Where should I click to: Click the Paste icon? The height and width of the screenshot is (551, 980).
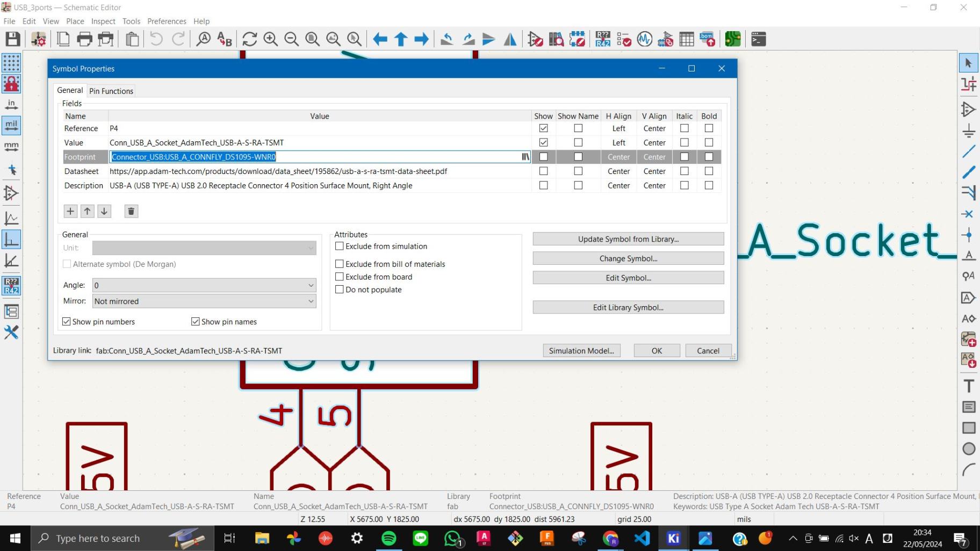(x=132, y=39)
